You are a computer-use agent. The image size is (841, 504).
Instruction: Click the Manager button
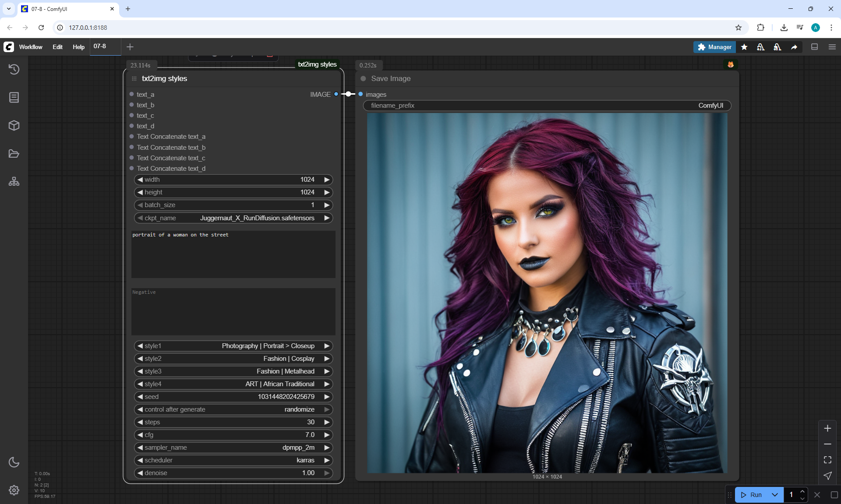(x=714, y=47)
